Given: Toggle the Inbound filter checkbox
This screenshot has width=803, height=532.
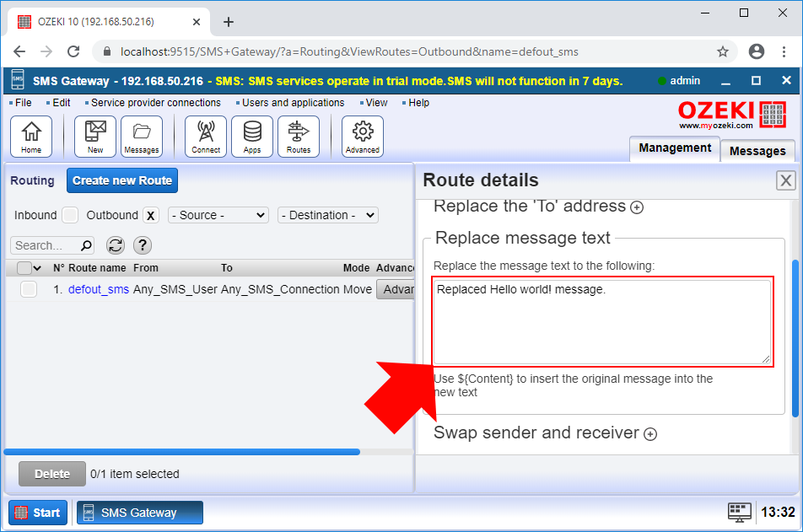Looking at the screenshot, I should pyautogui.click(x=70, y=215).
